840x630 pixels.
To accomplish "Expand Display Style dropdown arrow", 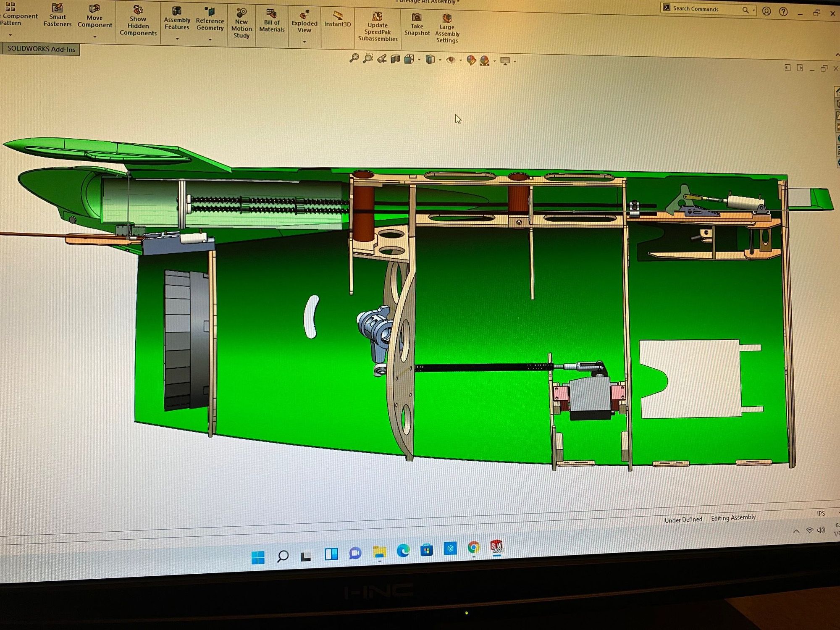I will click(440, 60).
